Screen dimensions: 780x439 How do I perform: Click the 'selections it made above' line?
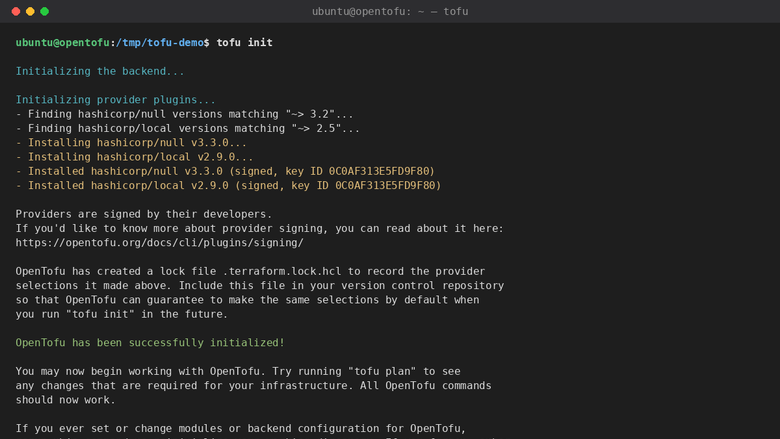pyautogui.click(x=260, y=286)
